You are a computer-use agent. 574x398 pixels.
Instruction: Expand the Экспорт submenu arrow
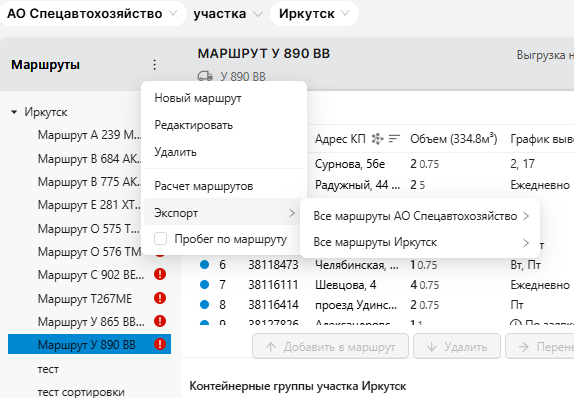[x=292, y=213]
